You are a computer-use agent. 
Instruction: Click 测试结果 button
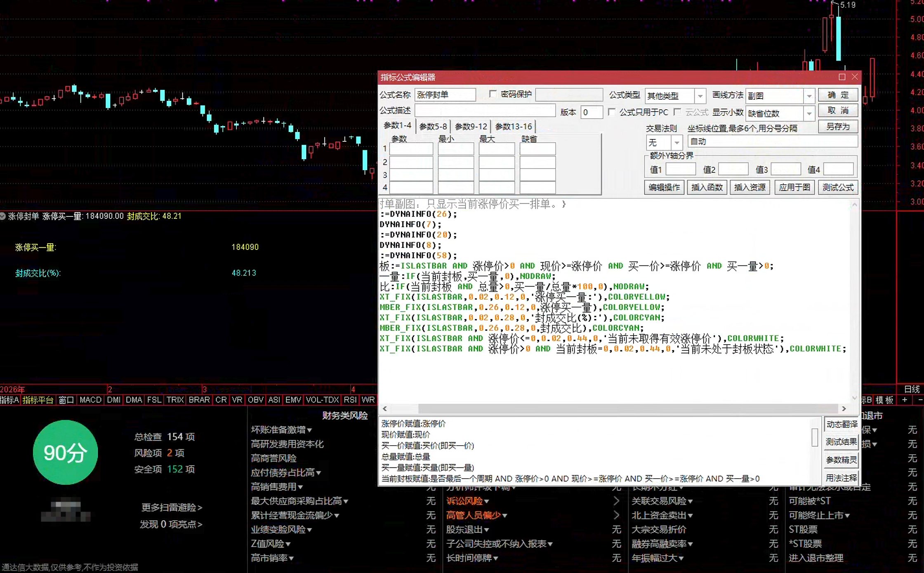841,442
